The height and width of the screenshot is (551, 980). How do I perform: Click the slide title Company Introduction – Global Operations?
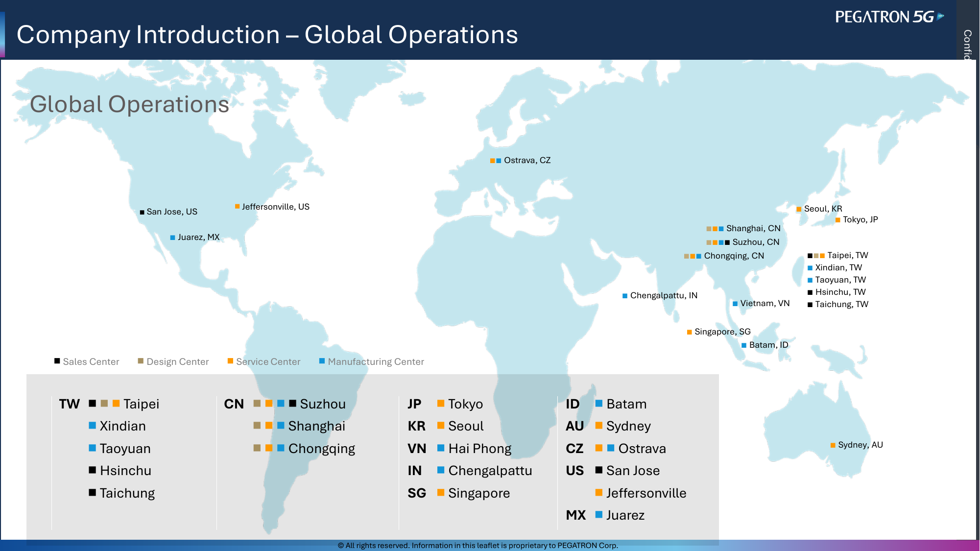[x=267, y=35]
